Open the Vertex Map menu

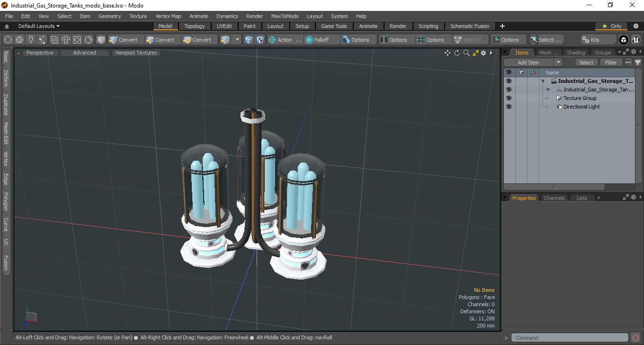pyautogui.click(x=168, y=16)
